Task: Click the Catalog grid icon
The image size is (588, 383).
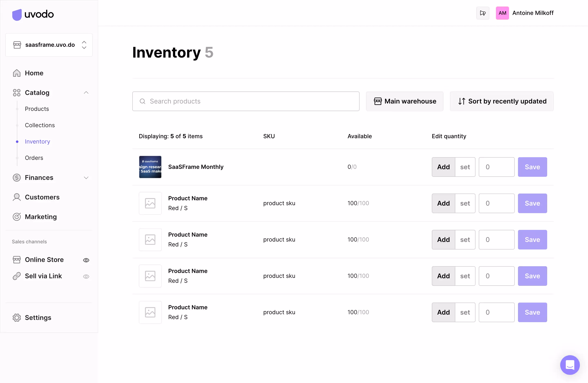Action: 16,93
